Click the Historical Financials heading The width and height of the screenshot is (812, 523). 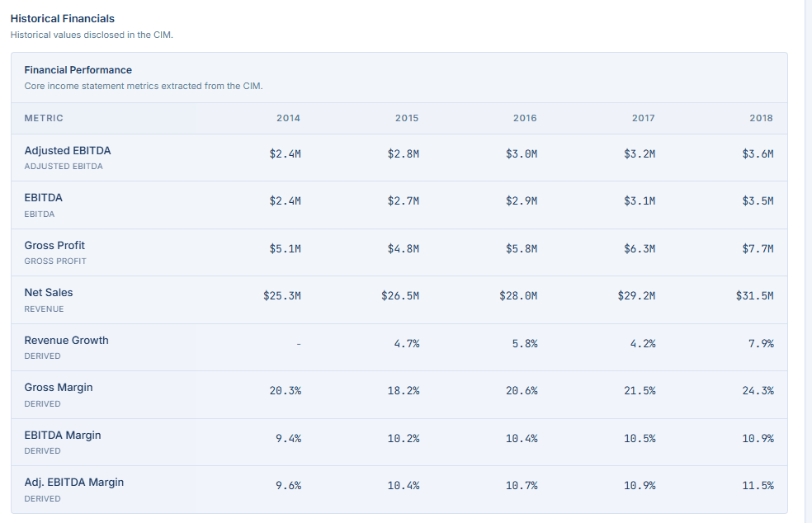coord(62,19)
